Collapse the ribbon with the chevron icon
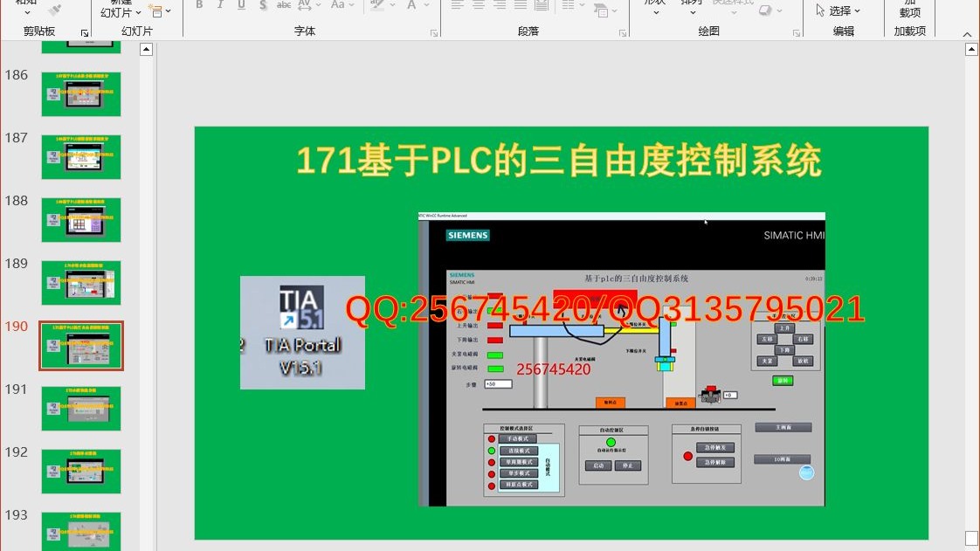Screen dimensions: 980x551 point(967,34)
